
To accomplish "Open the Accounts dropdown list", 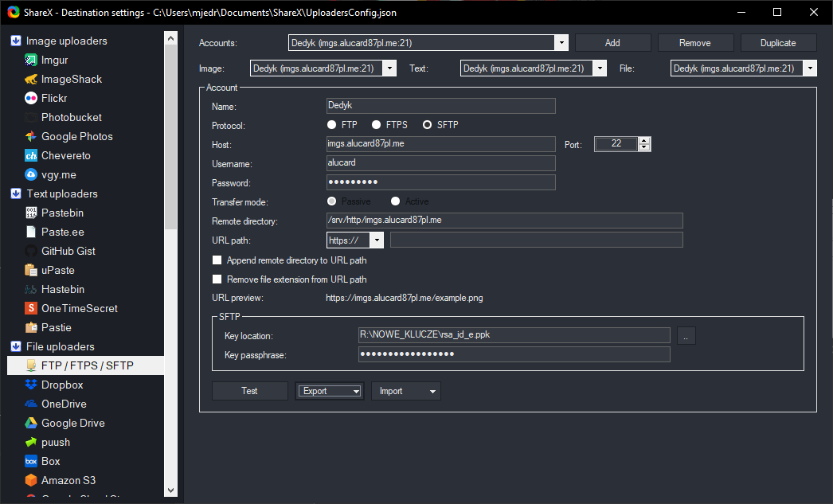I will tap(561, 43).
